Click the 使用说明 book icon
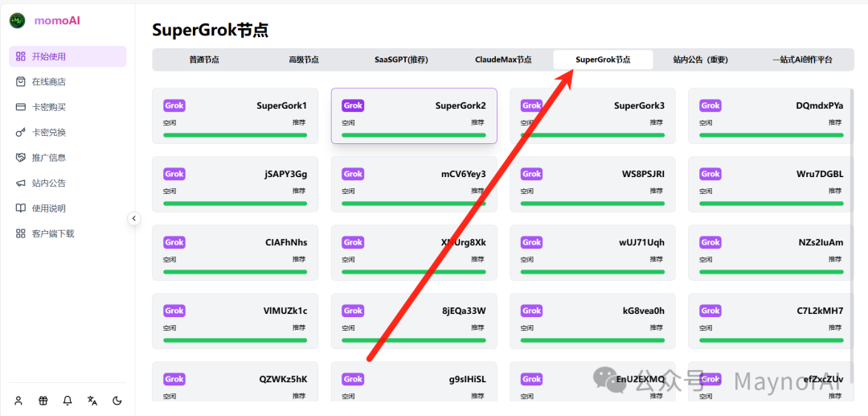The image size is (868, 416). click(20, 208)
